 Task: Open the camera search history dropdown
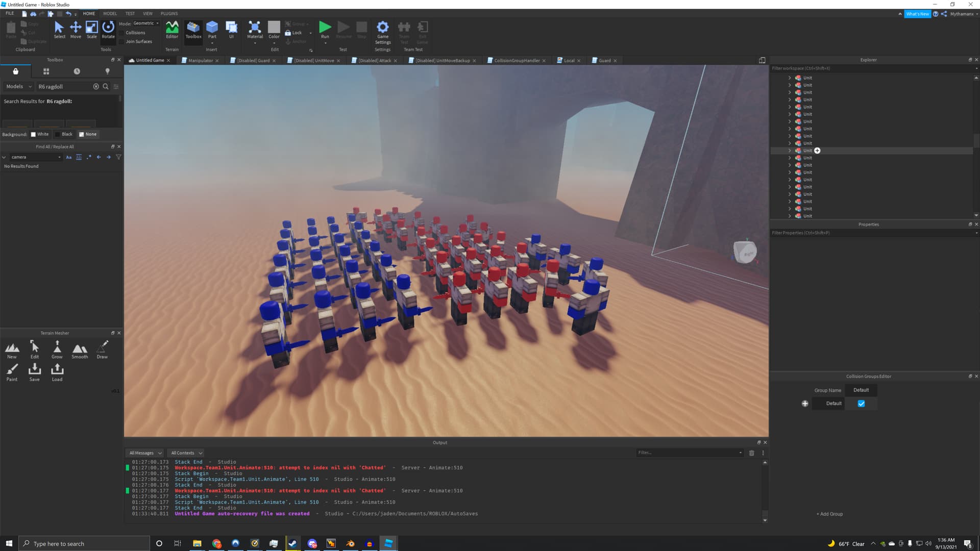pos(60,157)
